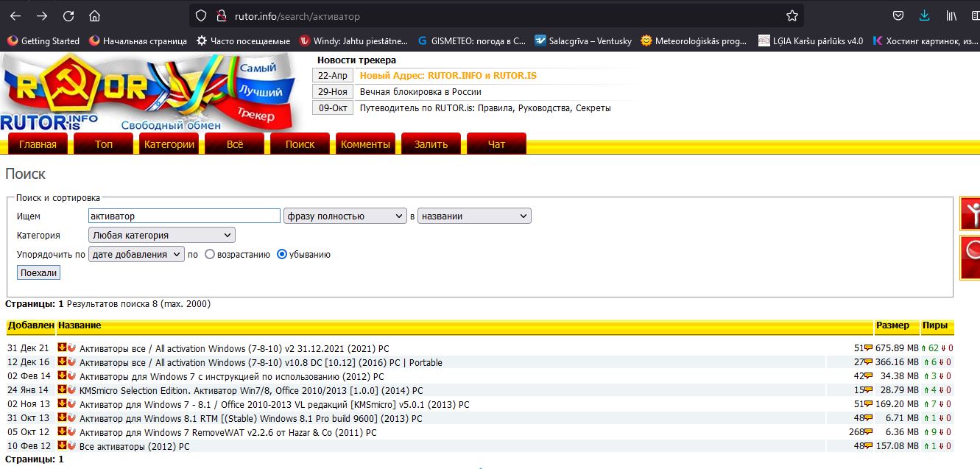Select ascending order 'возрастанию' radio button

210,255
